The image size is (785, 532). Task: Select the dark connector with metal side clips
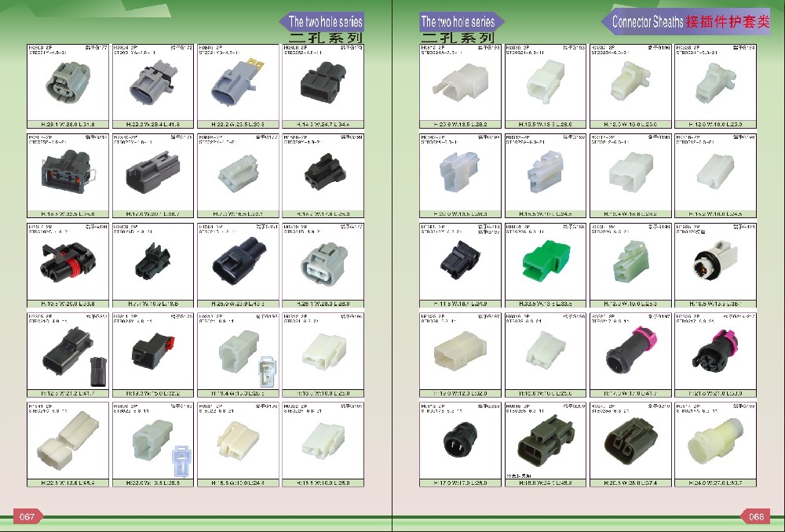point(68,171)
